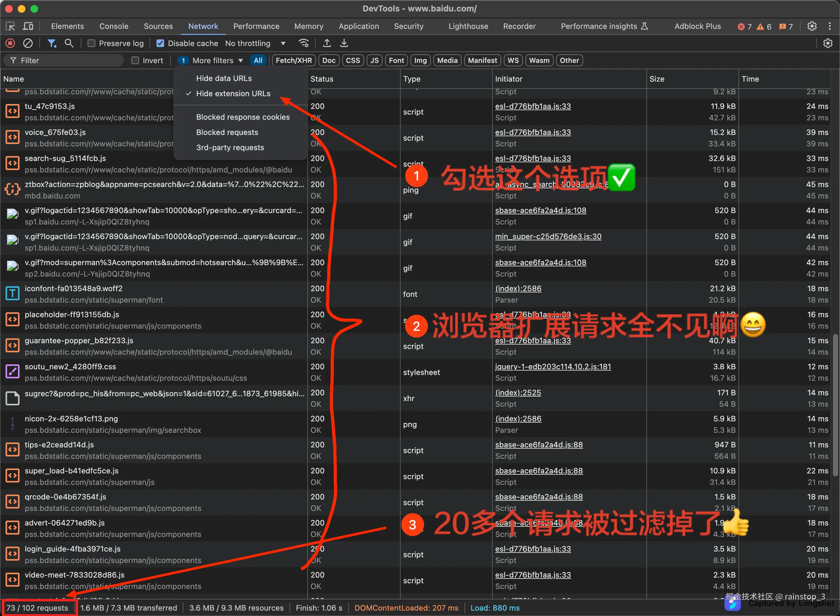
Task: Clear the network request log
Action: click(x=28, y=43)
